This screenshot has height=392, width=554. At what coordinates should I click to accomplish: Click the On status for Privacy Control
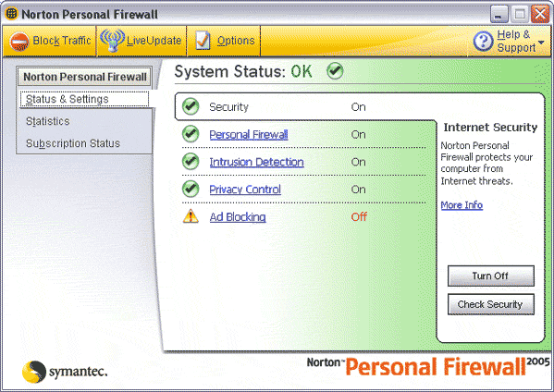358,190
